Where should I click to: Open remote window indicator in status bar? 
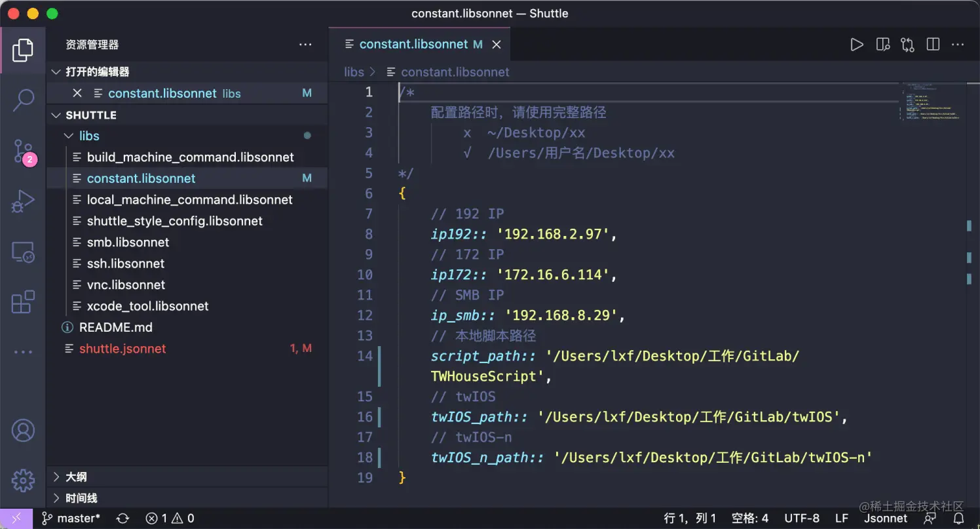(16, 518)
